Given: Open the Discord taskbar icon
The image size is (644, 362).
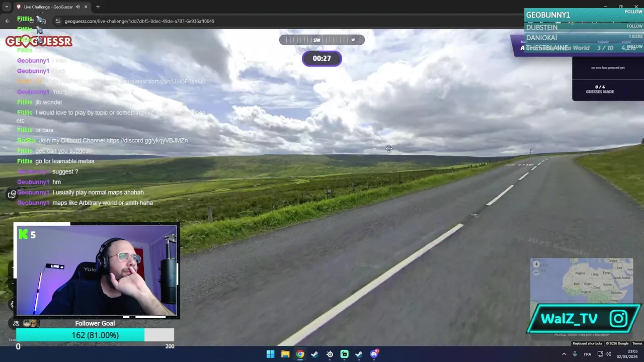Looking at the screenshot, I should point(374,354).
